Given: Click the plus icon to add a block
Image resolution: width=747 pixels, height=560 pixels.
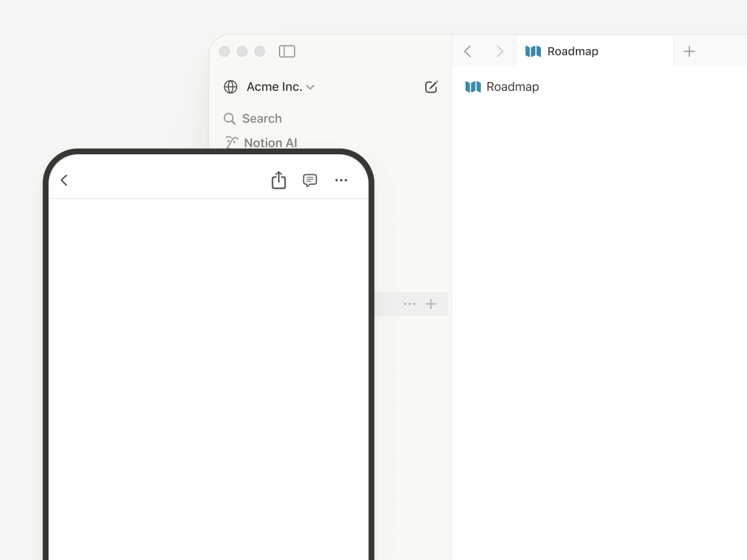Looking at the screenshot, I should (431, 304).
